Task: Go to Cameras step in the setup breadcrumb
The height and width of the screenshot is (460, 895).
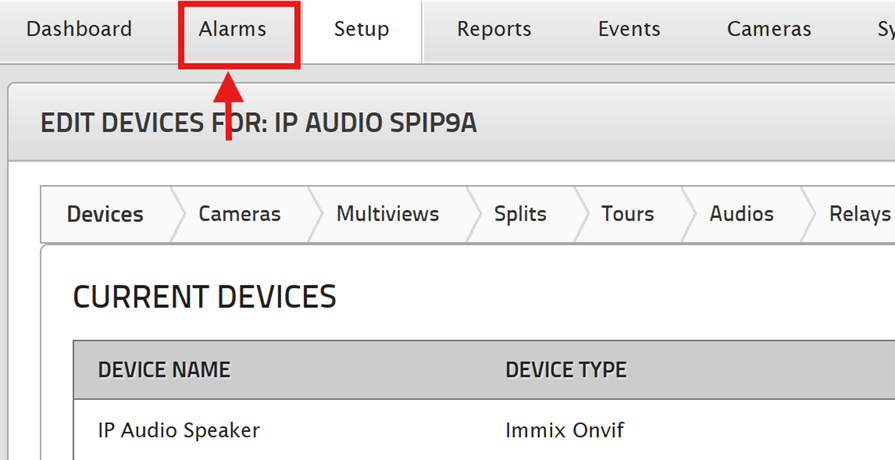Action: (x=239, y=214)
